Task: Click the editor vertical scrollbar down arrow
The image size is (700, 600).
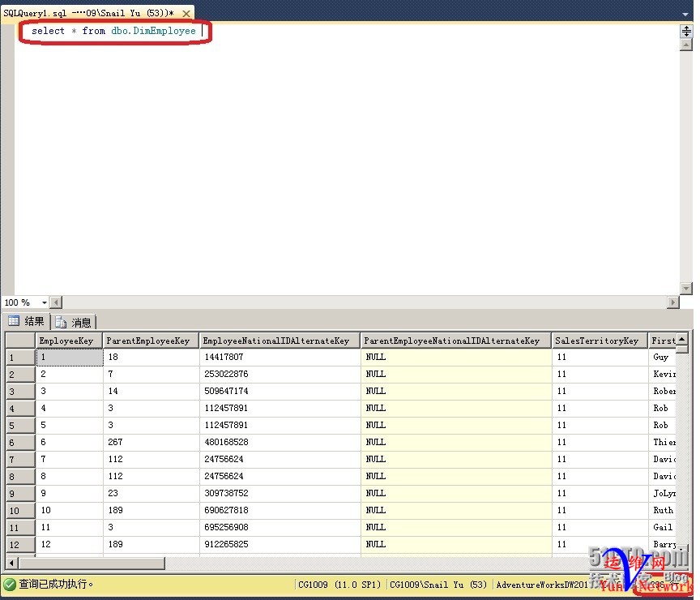Action: 686,288
